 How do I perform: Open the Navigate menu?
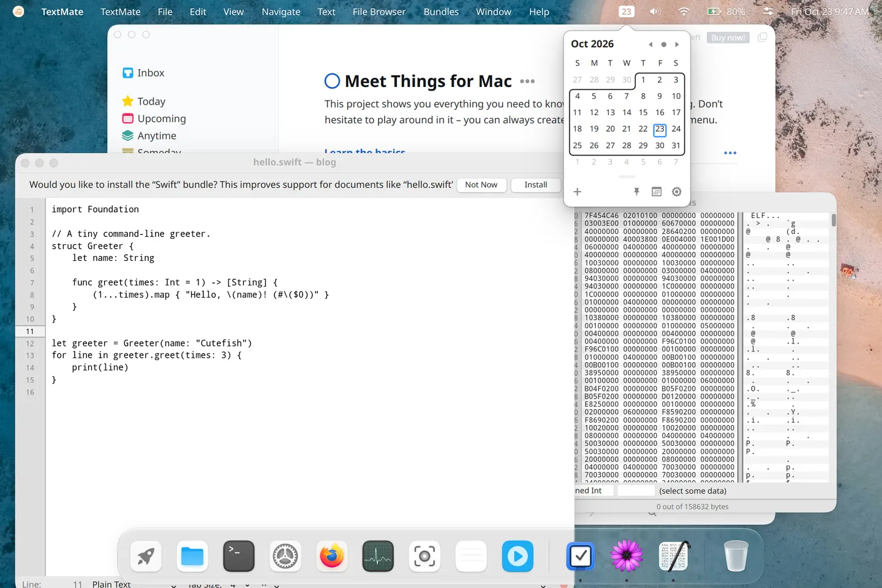[281, 12]
